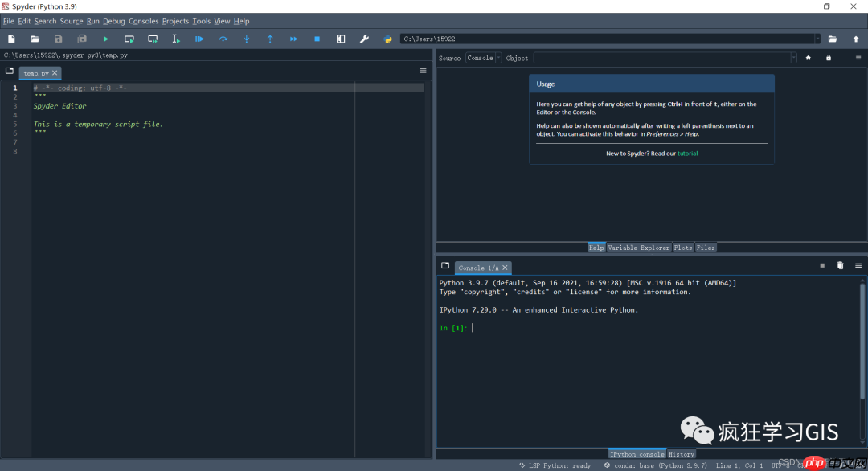This screenshot has width=868, height=471.
Task: Toggle the Help pane lock icon
Action: click(x=829, y=58)
